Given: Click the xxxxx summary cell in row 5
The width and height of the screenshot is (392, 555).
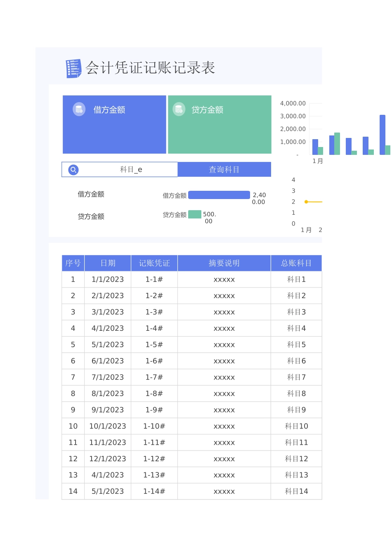Looking at the screenshot, I should click(224, 344).
